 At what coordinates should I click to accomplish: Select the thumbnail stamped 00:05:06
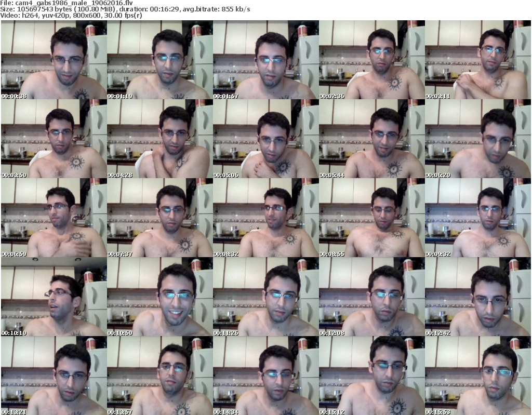pos(265,139)
